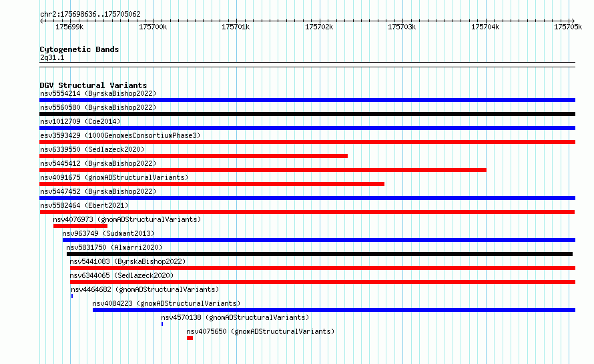Click the tiny blue marker under nsv4570138
Viewport: 594px width, 364px height.
pos(162,324)
